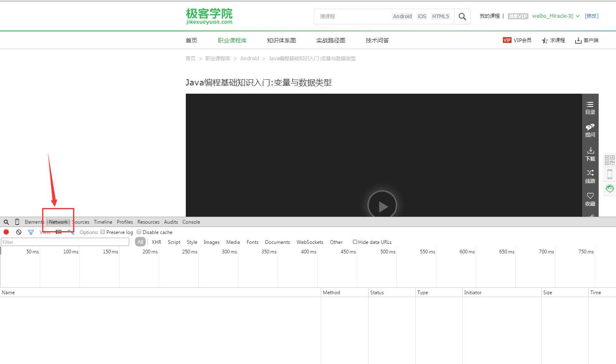616x364 pixels.
Task: Click the Android breadcrumb link
Action: pos(249,59)
